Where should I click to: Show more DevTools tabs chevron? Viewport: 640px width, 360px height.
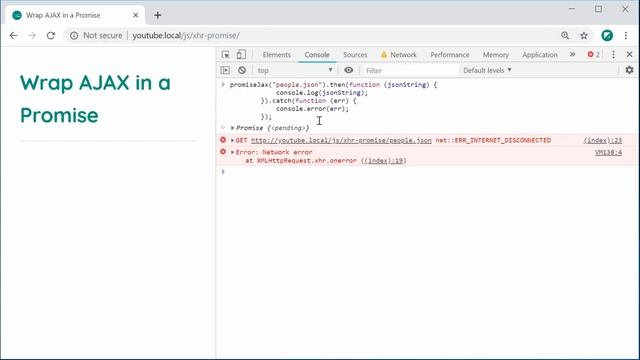pos(572,54)
